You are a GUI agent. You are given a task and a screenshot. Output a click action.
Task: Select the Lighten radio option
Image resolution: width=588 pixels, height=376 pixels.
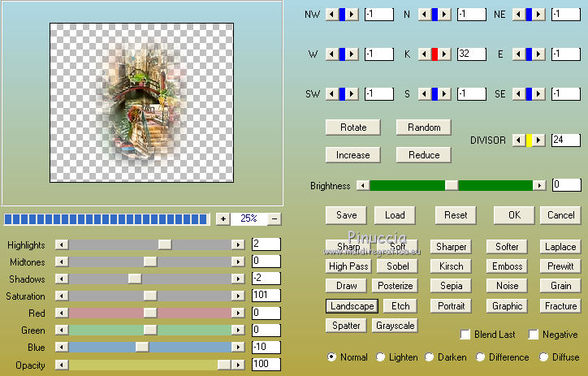(380, 357)
